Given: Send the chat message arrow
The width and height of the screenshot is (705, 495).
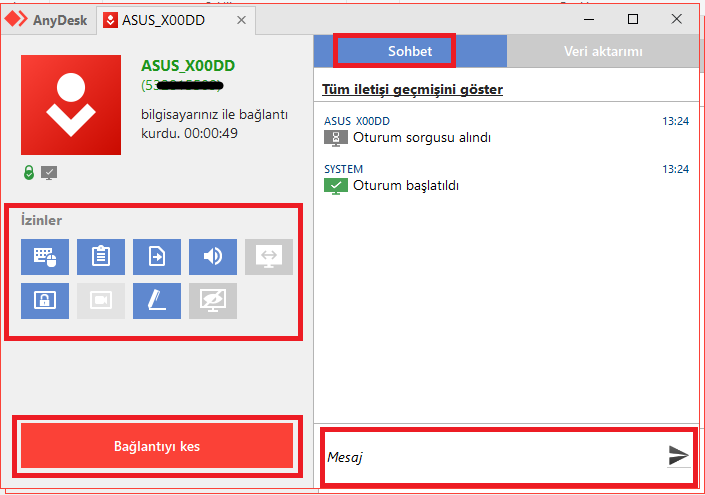Looking at the screenshot, I should 678,455.
